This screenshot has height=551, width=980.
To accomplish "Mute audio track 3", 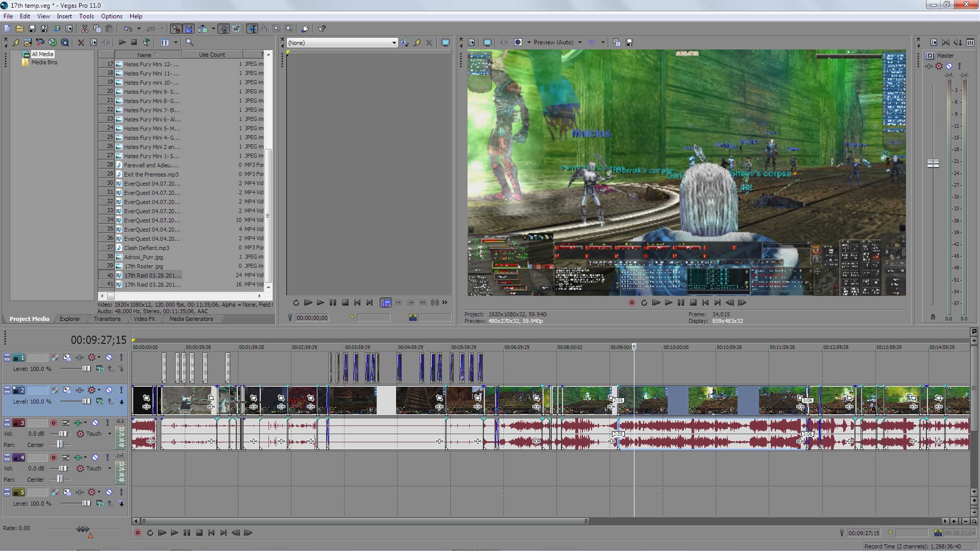I will click(x=95, y=423).
